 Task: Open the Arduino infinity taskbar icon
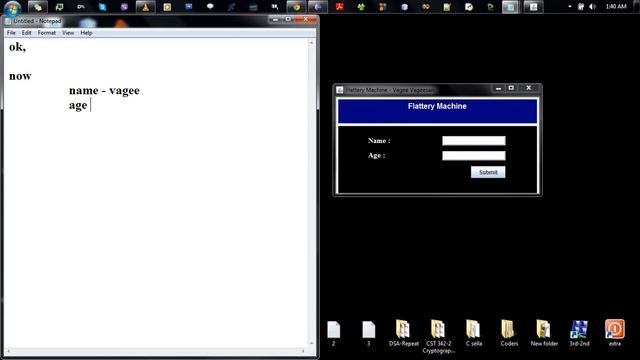(x=426, y=7)
